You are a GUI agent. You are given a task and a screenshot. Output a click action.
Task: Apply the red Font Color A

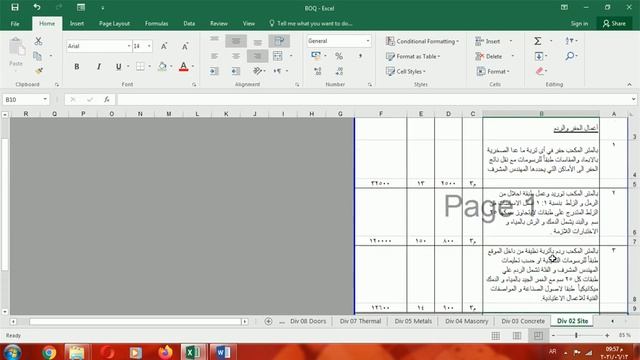[x=184, y=66]
